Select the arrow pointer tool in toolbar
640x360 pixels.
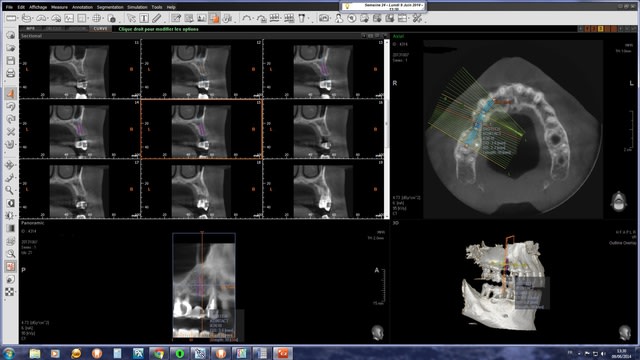[131, 18]
